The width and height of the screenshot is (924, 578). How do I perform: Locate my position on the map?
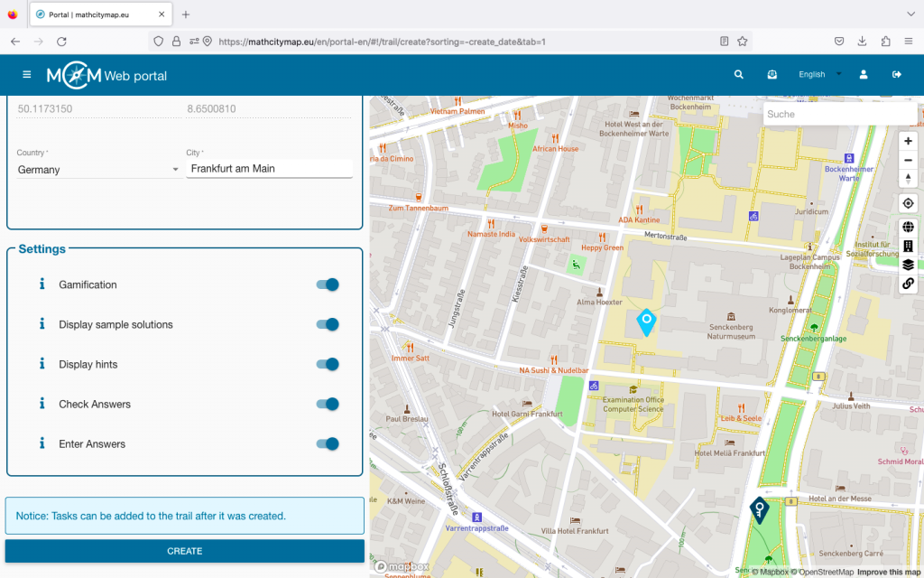click(x=908, y=203)
